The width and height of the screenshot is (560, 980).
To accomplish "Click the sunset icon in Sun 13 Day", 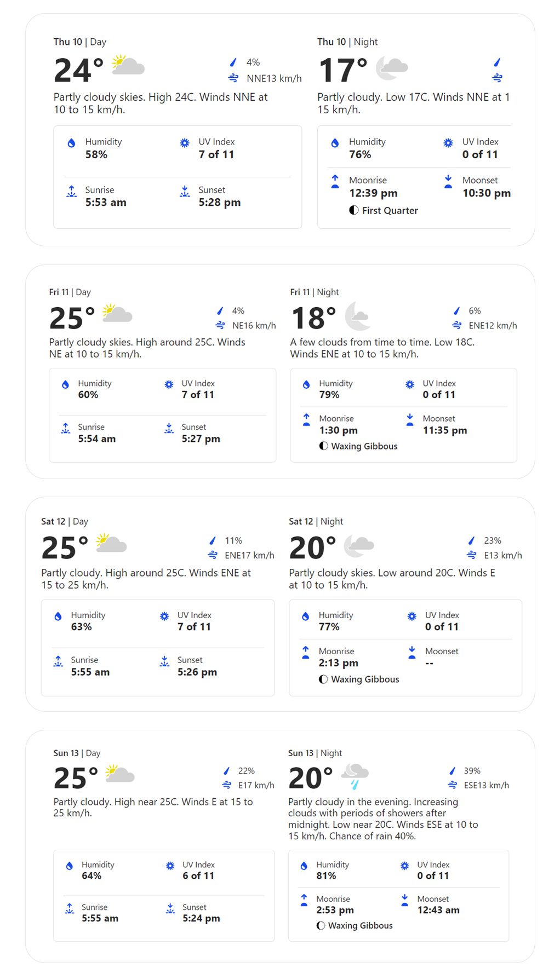I will [170, 909].
